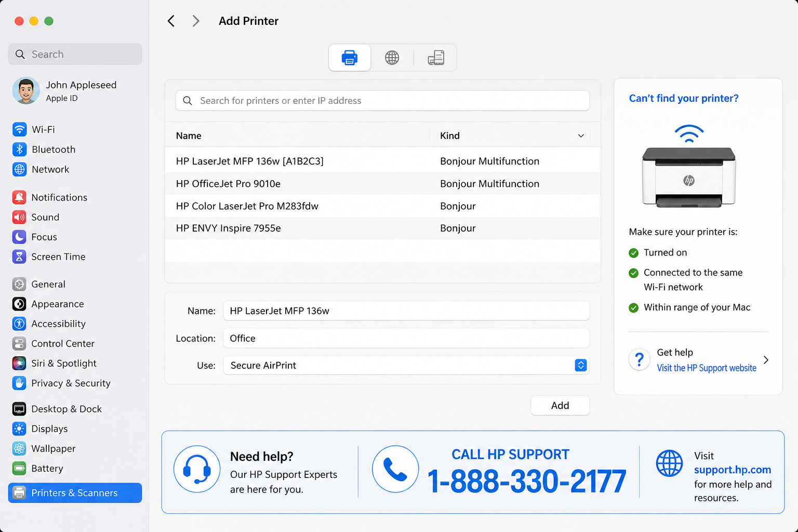798x532 pixels.
Task: Sort by the Name column header
Action: 189,136
